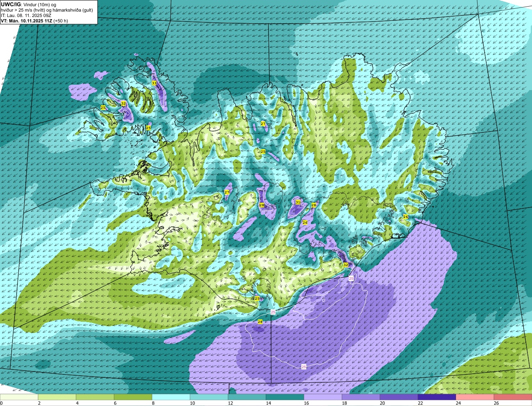
Task: Click the legend tick label 26
Action: 496,403
